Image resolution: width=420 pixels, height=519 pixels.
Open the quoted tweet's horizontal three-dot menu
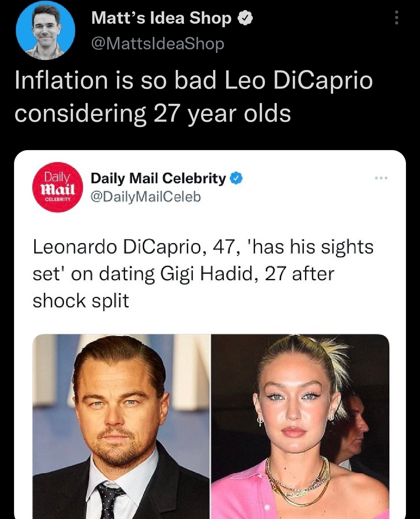pyautogui.click(x=381, y=178)
